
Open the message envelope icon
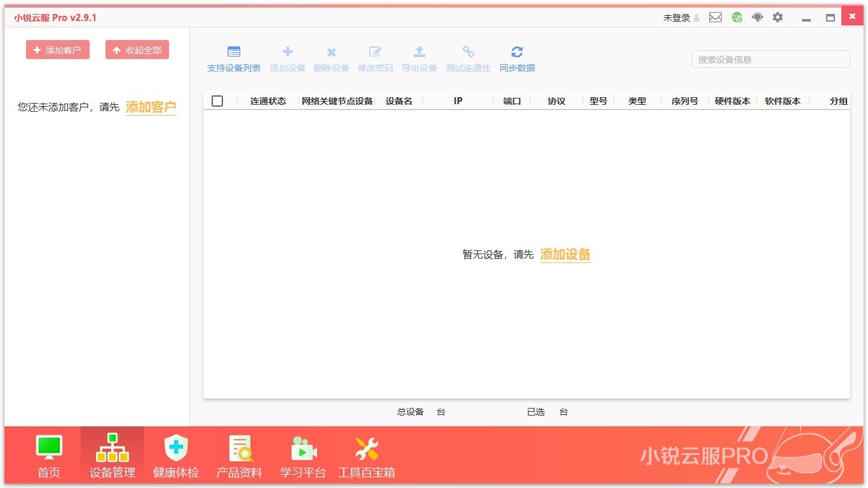pyautogui.click(x=715, y=17)
